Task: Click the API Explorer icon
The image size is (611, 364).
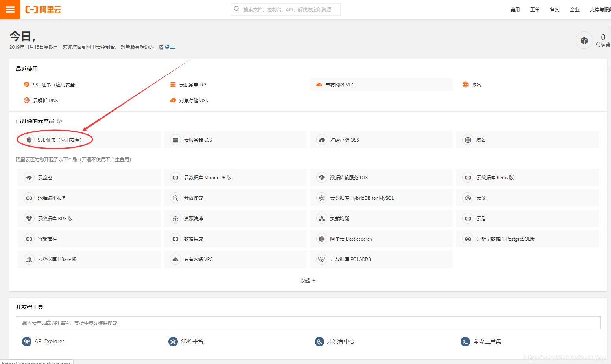Action: [x=26, y=341]
